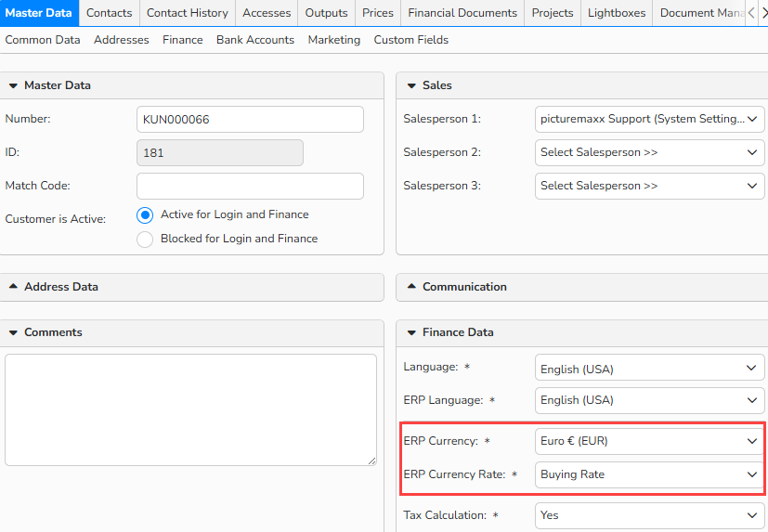Jump to the Finance section link

pos(183,40)
